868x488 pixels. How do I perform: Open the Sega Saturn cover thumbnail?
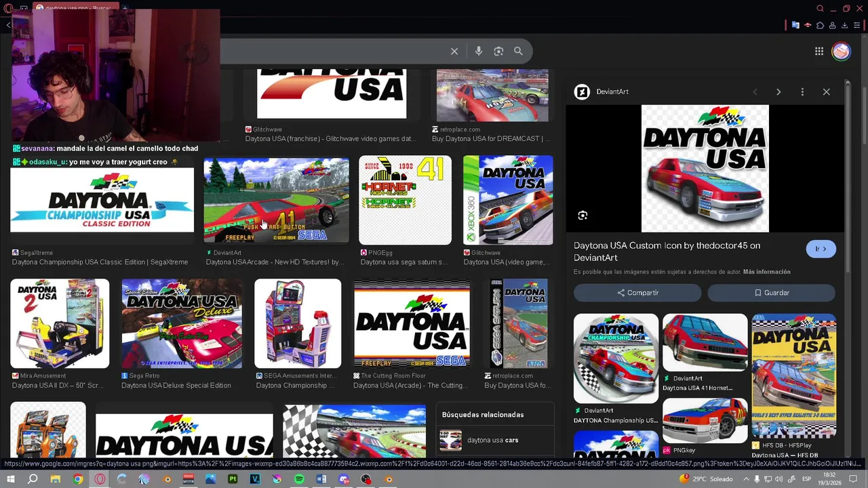pyautogui.click(x=519, y=323)
